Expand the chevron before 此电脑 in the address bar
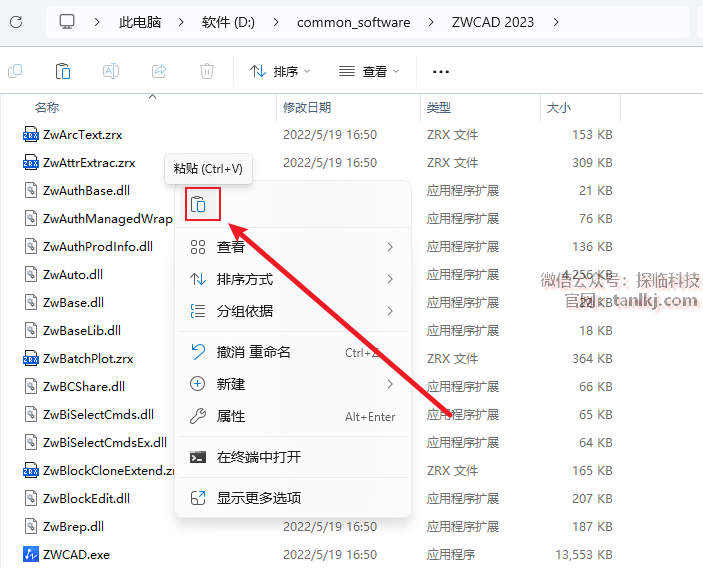 coord(97,22)
